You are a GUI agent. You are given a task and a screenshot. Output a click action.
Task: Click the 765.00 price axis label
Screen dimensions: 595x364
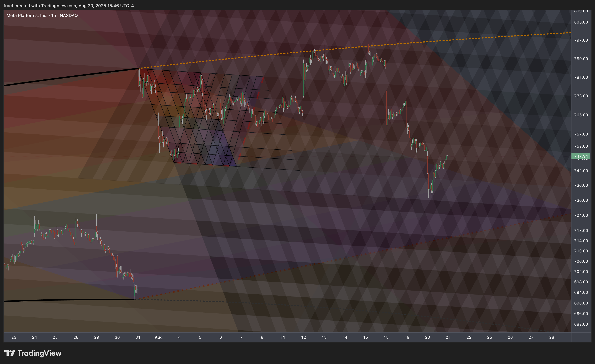581,115
